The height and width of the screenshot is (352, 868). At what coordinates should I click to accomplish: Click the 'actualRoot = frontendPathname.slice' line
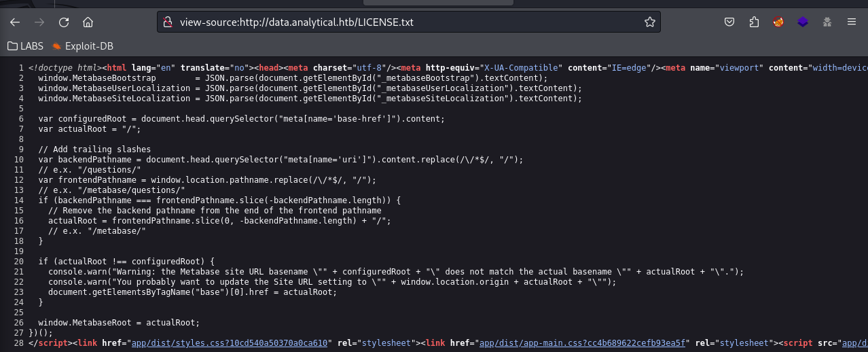click(x=221, y=220)
